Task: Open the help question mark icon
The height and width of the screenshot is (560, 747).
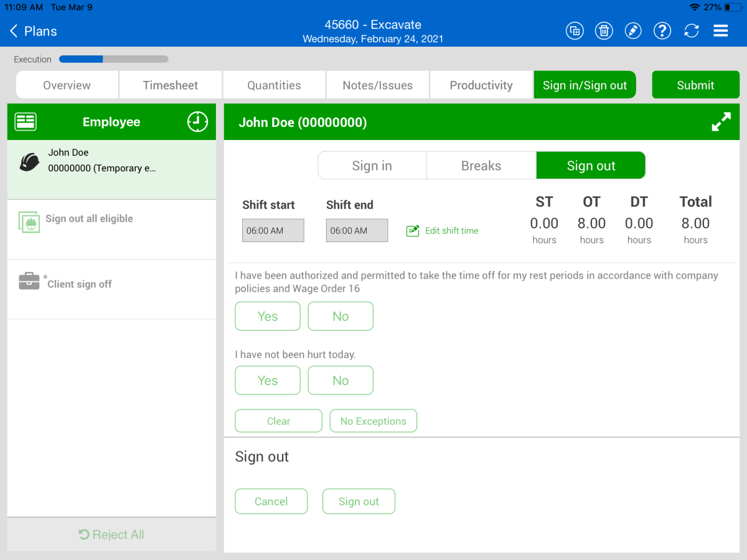Action: 662,31
